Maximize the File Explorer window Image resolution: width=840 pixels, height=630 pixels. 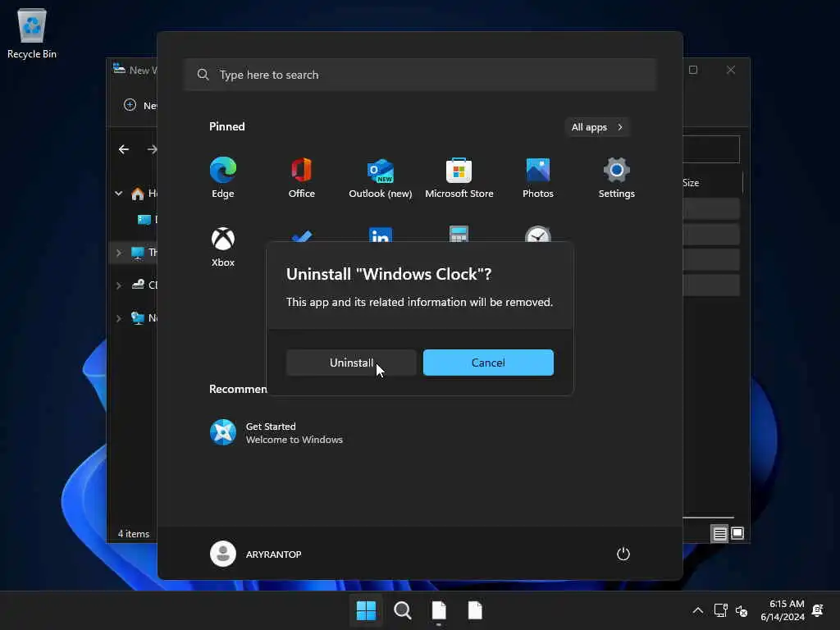[693, 70]
